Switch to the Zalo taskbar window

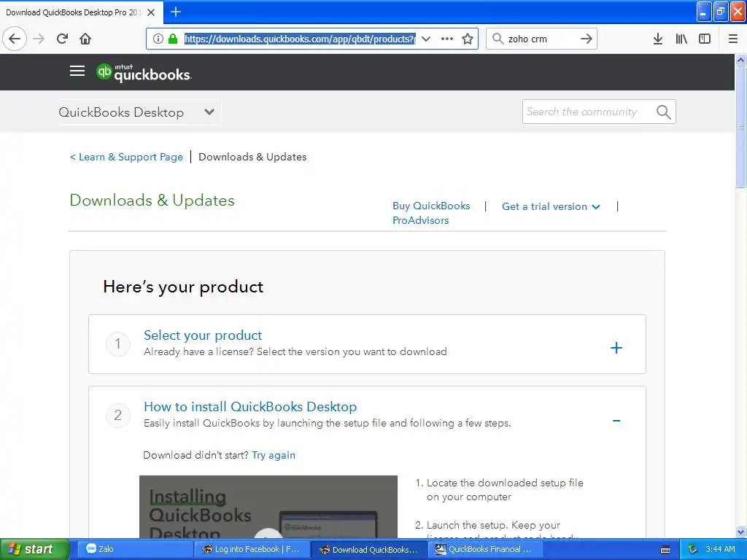(x=133, y=549)
